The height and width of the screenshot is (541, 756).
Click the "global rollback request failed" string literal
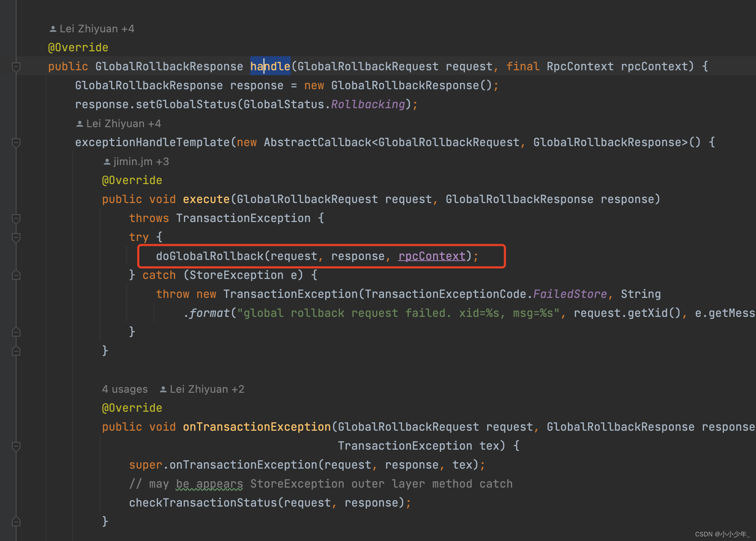[x=398, y=313]
